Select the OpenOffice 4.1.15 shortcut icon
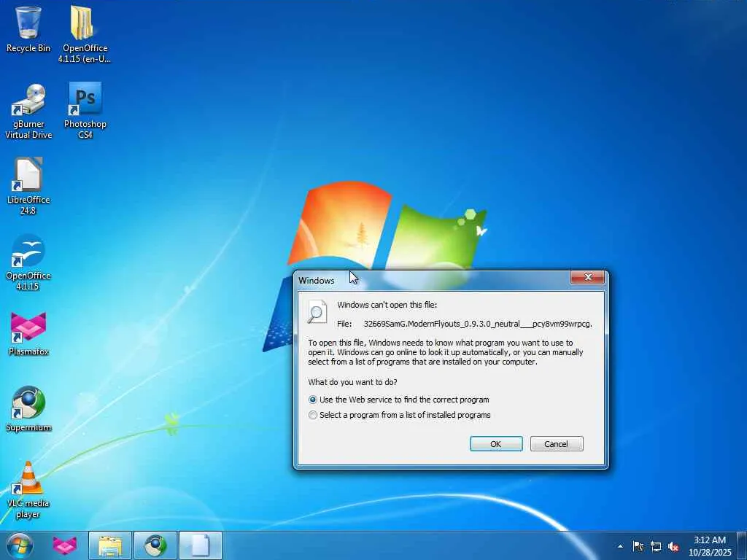 (28, 262)
